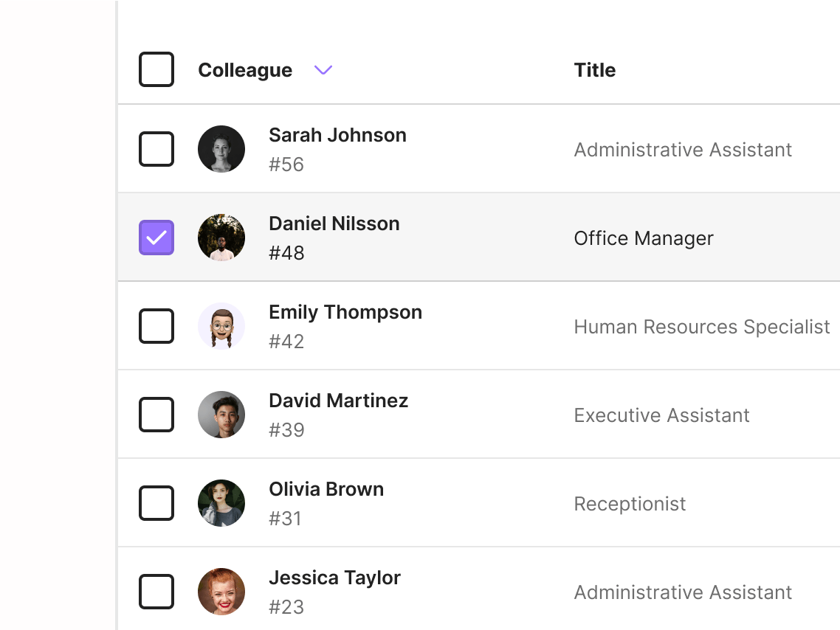Enable the checkbox for David Martinez
The image size is (840, 630).
pyautogui.click(x=156, y=414)
